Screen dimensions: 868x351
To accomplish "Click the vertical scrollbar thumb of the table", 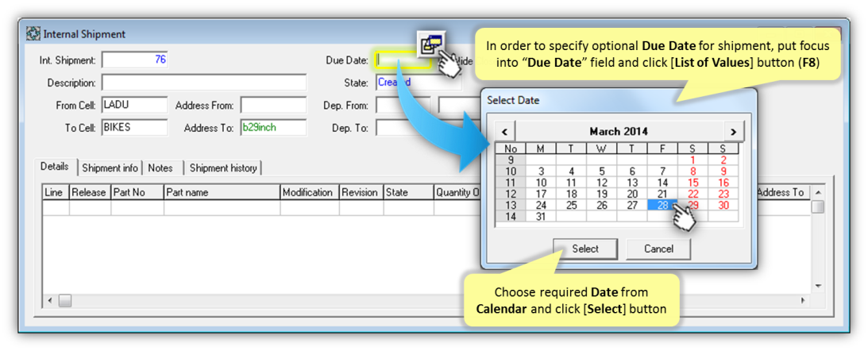I will (818, 206).
